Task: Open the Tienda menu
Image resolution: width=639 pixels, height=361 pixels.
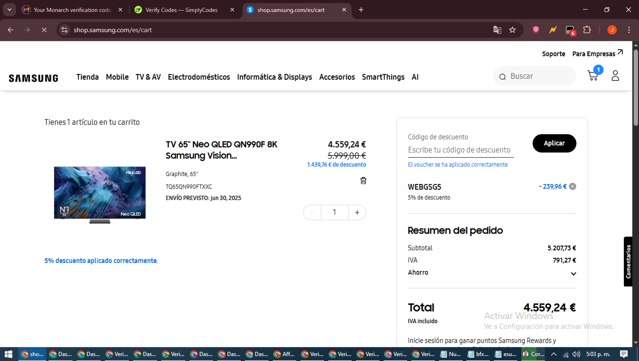Action: [87, 77]
